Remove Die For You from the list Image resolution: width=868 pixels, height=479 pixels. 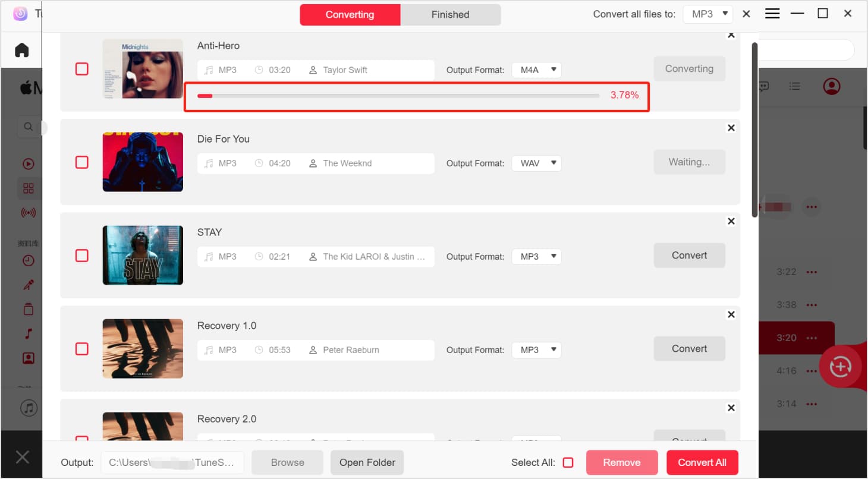click(731, 128)
